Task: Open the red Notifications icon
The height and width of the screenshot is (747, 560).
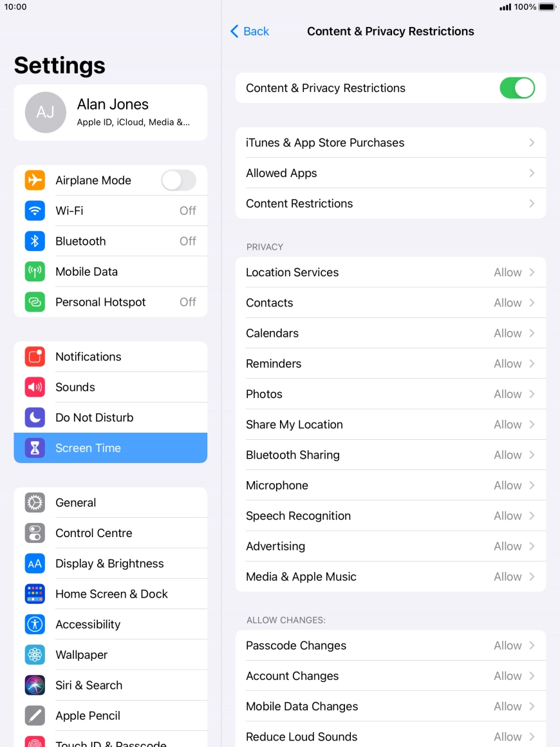Action: point(35,357)
